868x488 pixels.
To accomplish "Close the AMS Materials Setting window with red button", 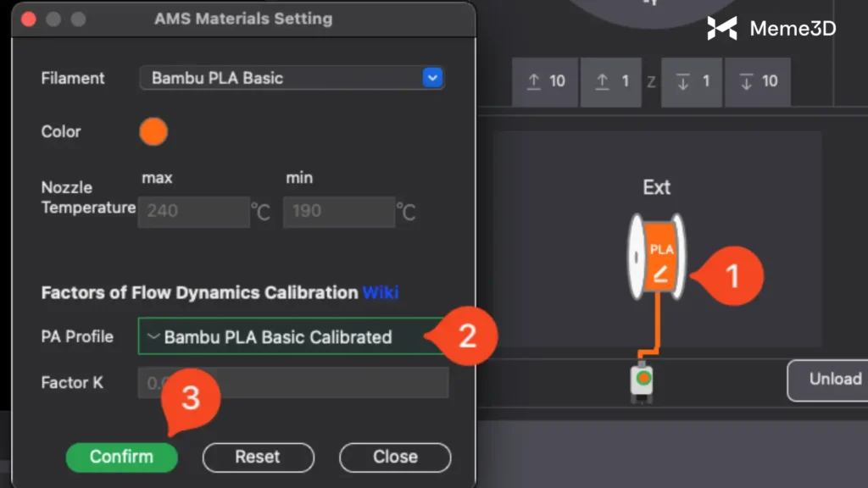I will (29, 19).
